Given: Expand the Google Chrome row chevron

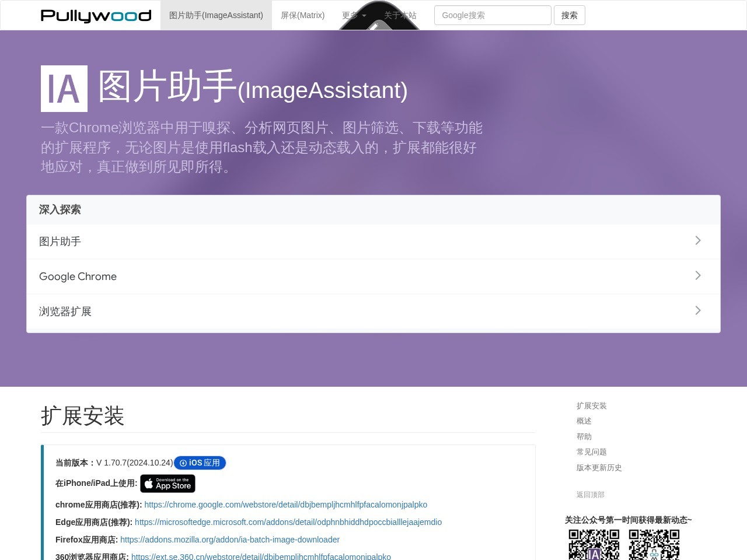Looking at the screenshot, I should (x=698, y=275).
